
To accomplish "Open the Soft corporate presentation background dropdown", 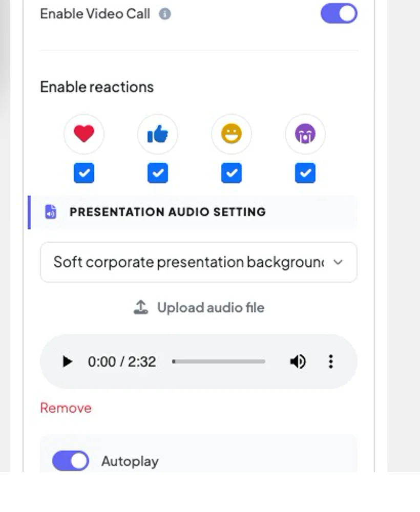I will tap(199, 262).
